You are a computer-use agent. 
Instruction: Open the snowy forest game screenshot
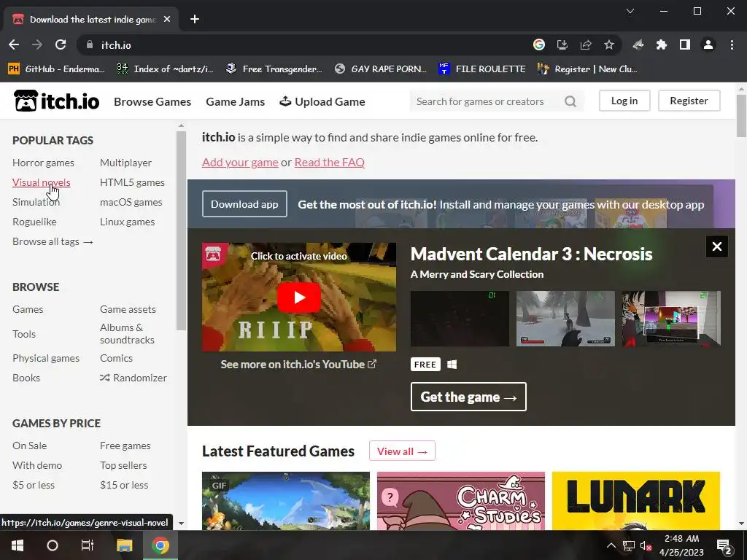[565, 319]
